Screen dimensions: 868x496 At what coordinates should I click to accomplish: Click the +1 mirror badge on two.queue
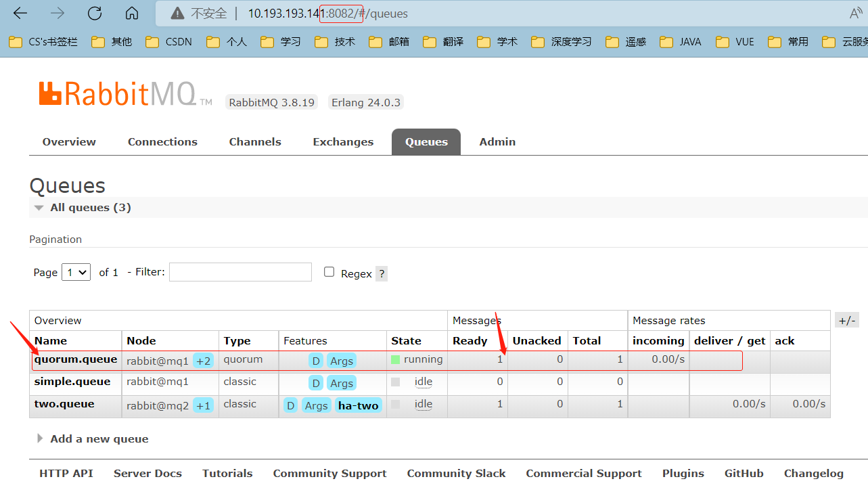click(x=203, y=405)
